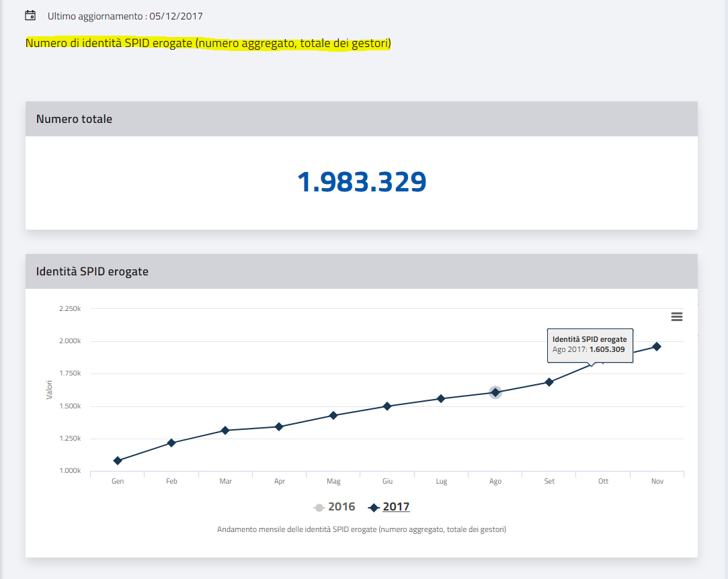Pick the Giu data point on chart
Viewport: 728px width, 579px height.
pyautogui.click(x=387, y=406)
